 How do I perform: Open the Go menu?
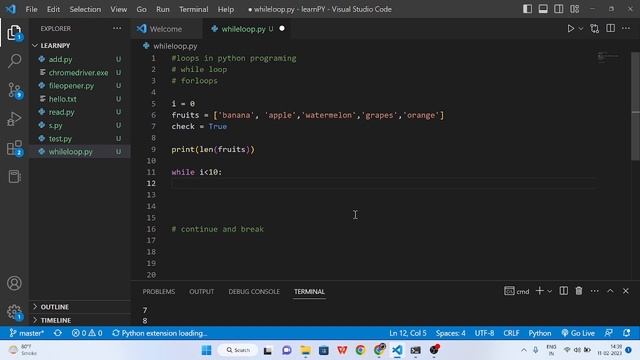(x=141, y=9)
